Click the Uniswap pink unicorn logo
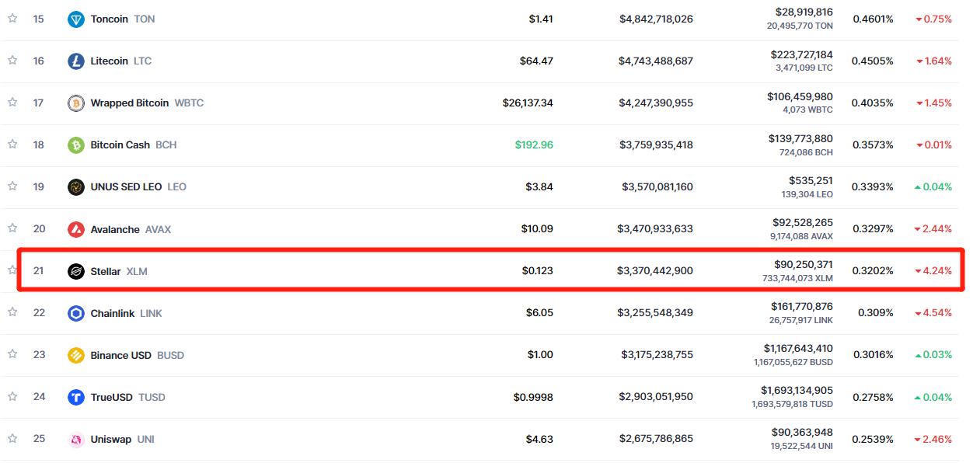 pos(76,439)
